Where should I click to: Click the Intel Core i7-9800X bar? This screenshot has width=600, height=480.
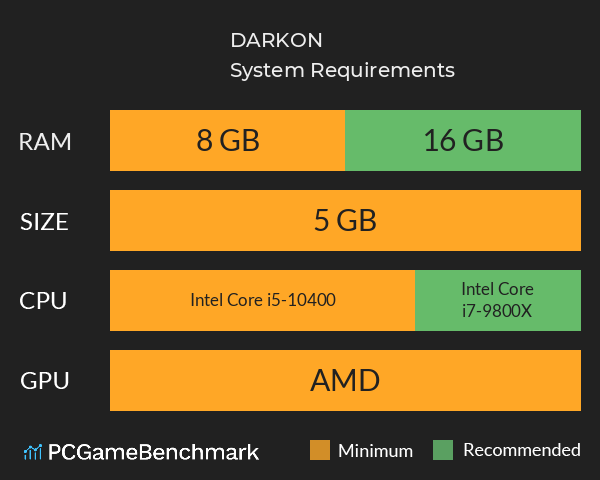497,300
